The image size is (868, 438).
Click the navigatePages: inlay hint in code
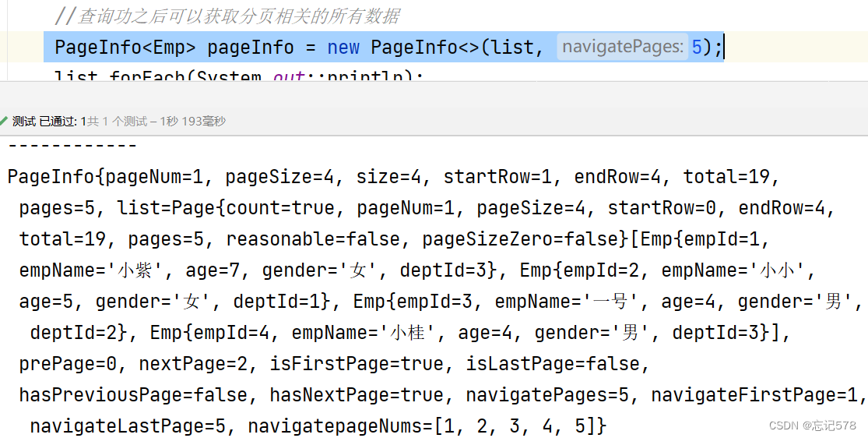click(622, 47)
